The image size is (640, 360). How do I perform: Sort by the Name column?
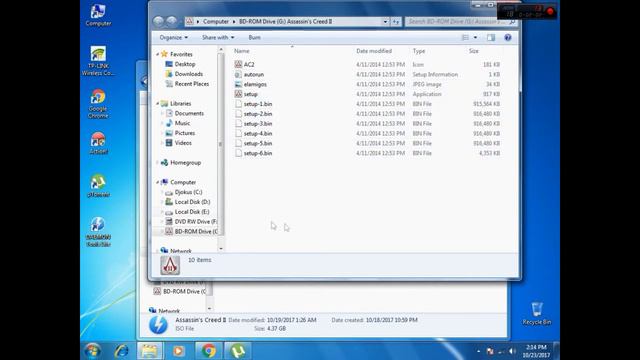[242, 51]
